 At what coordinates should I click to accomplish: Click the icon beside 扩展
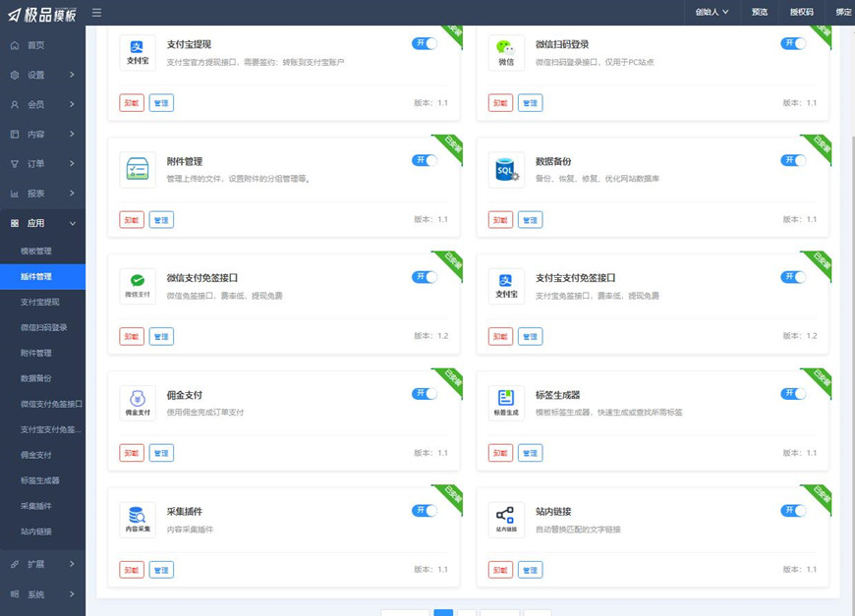pyautogui.click(x=15, y=564)
